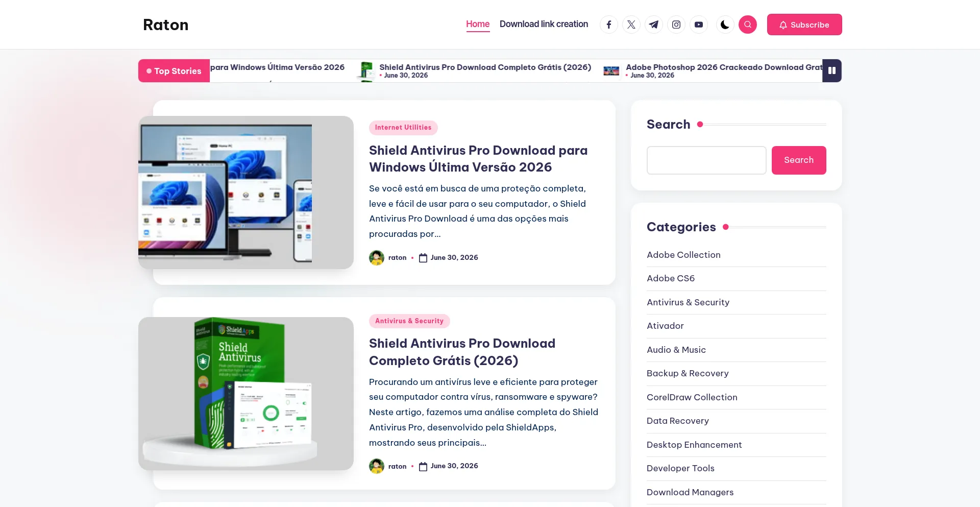Focus the sidebar search input field

tap(706, 160)
